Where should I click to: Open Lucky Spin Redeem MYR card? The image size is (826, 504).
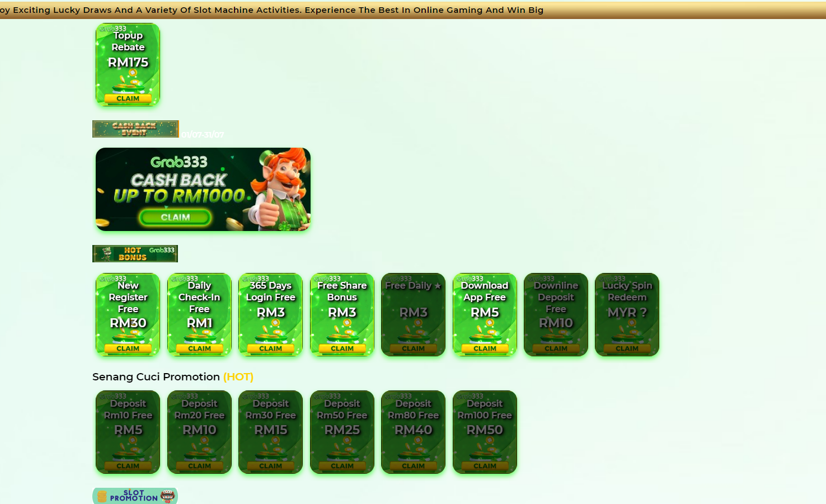tap(627, 314)
